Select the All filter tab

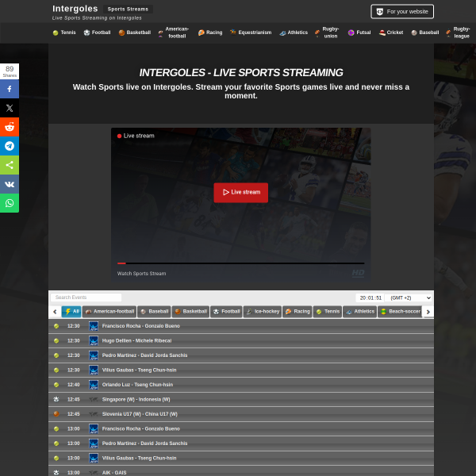[x=71, y=312]
